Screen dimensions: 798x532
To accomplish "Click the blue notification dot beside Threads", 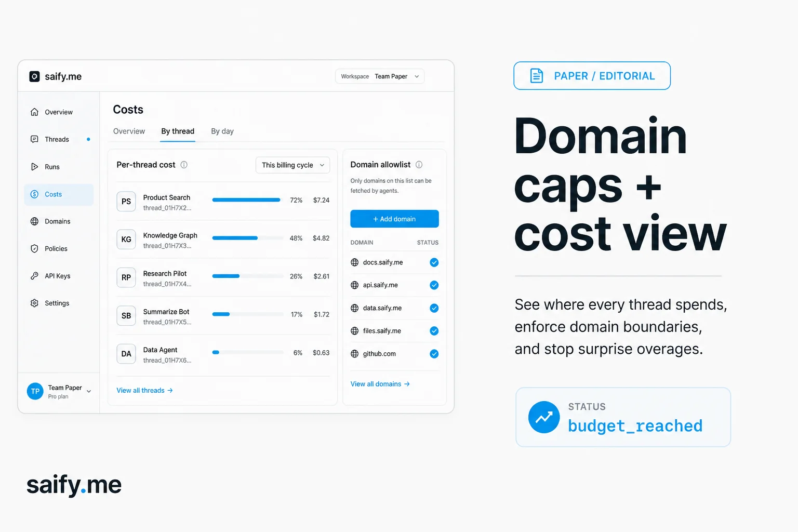I will (88, 139).
